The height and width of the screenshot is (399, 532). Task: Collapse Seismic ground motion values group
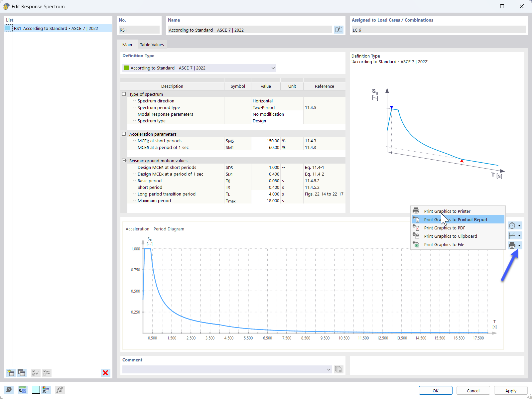click(124, 161)
